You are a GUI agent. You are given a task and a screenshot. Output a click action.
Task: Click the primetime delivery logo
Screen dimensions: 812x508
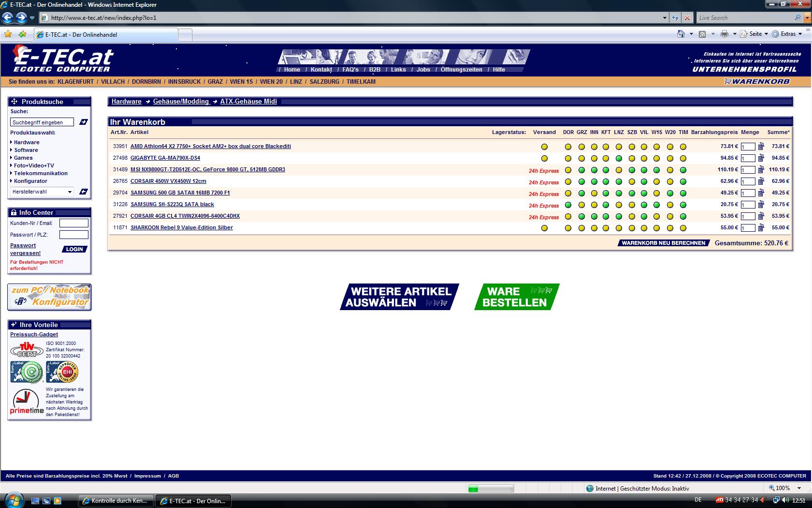tap(27, 402)
